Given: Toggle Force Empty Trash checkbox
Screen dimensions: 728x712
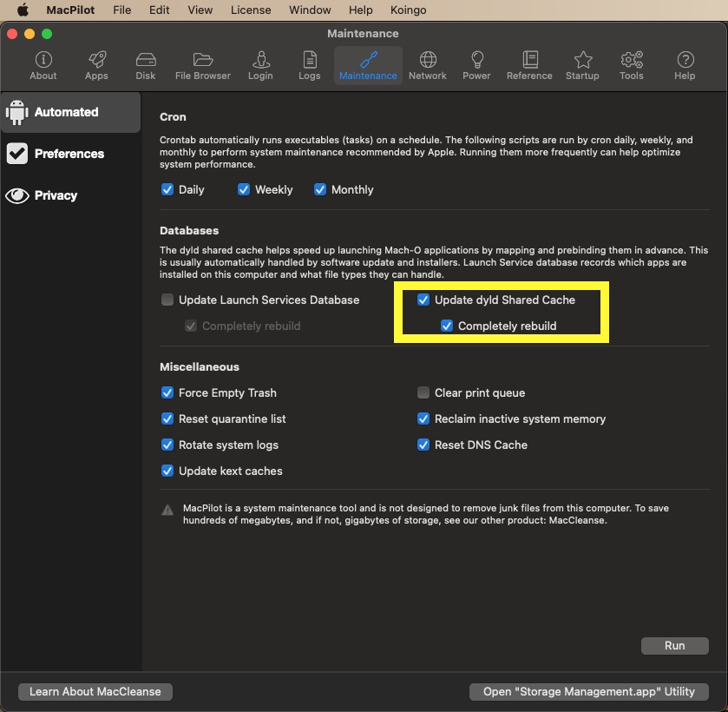Looking at the screenshot, I should pyautogui.click(x=167, y=392).
